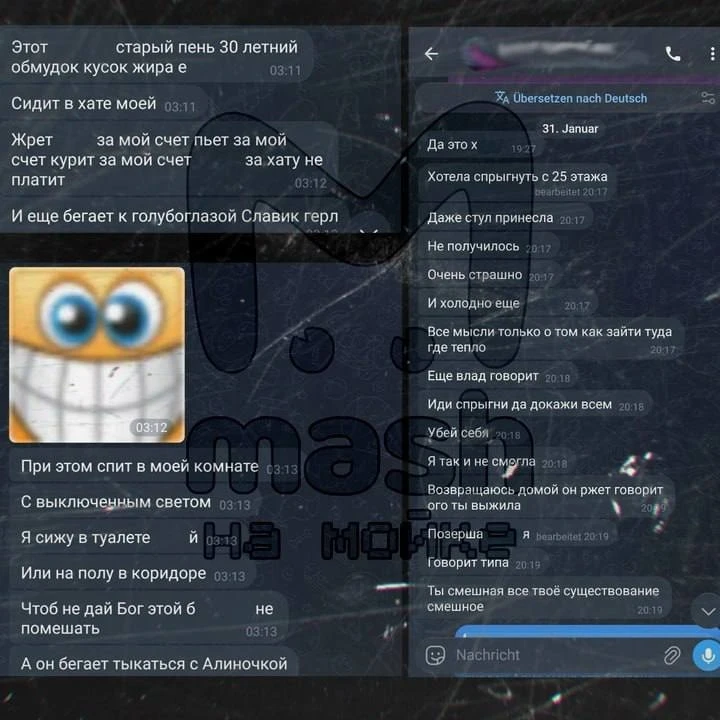Select message 'Я так и не смогла'
This screenshot has width=720, height=720.
pyautogui.click(x=497, y=461)
